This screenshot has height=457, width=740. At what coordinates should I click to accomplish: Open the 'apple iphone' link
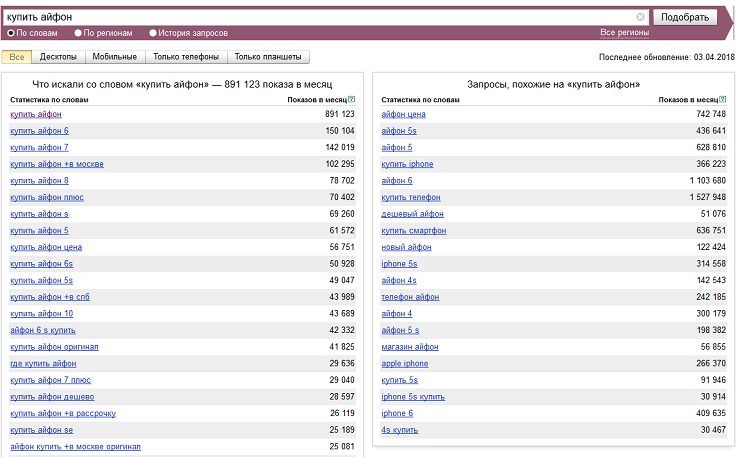coord(405,364)
